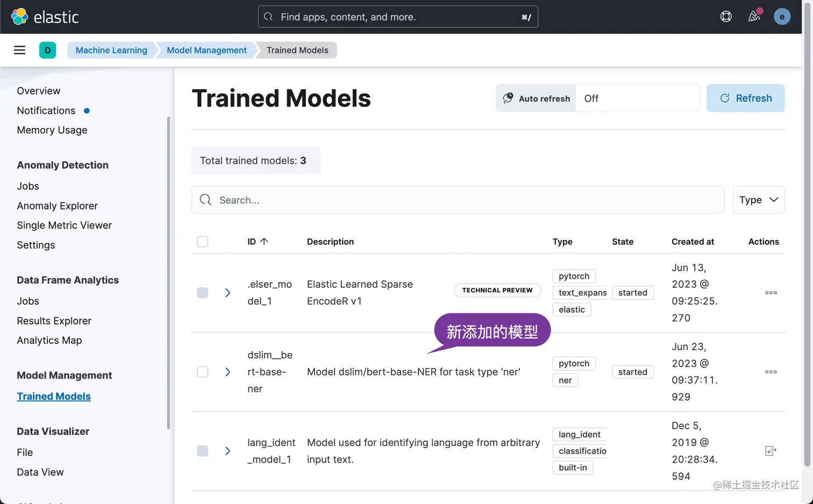Open Data Visualizer File
813x504 pixels.
pyautogui.click(x=25, y=452)
